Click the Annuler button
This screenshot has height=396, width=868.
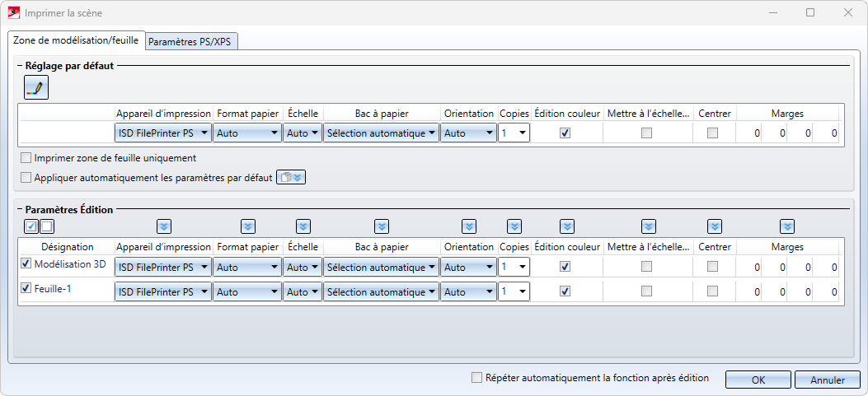[827, 380]
